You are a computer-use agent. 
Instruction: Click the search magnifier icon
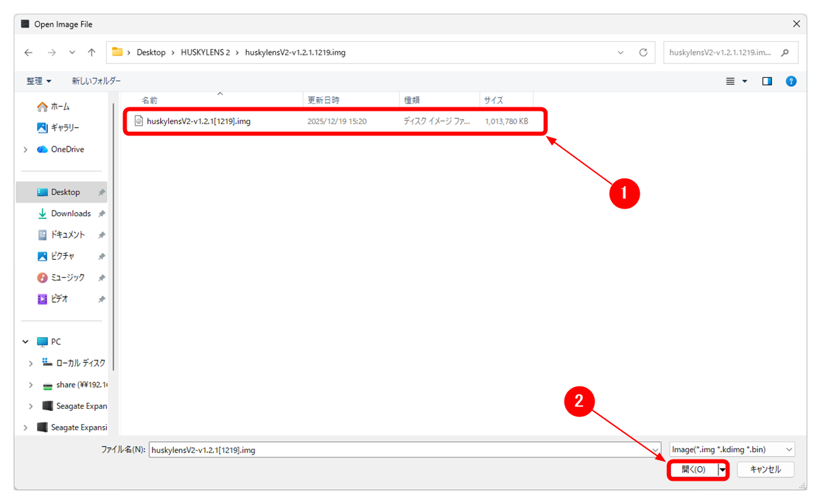[785, 53]
